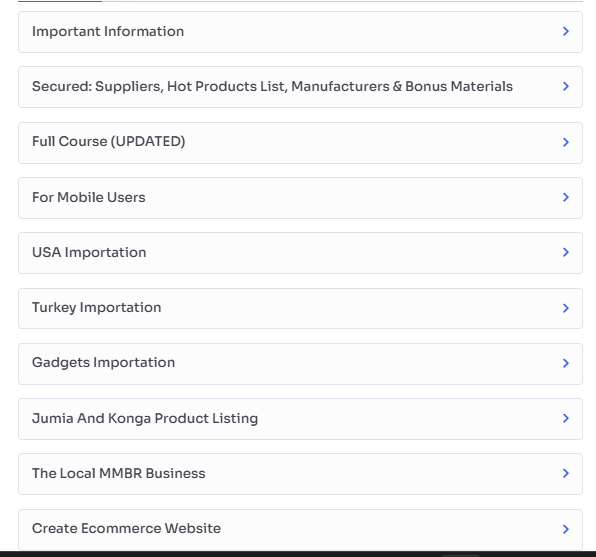Open the Important Information title text
This screenshot has height=557, width=596.
tap(108, 32)
